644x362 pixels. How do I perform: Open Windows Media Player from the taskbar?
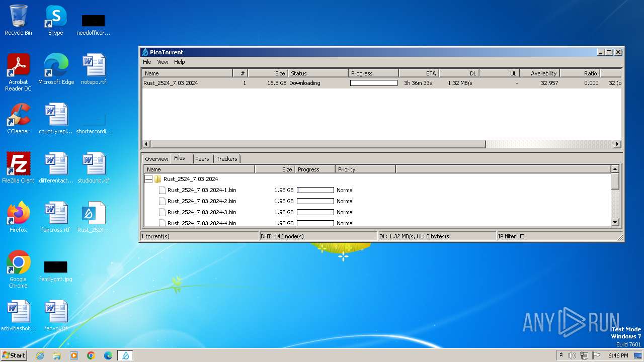(x=74, y=355)
